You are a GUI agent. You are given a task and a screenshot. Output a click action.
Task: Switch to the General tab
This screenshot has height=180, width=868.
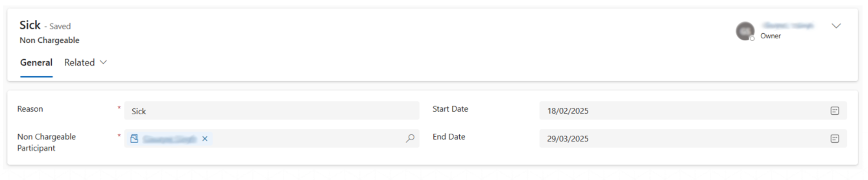[36, 62]
